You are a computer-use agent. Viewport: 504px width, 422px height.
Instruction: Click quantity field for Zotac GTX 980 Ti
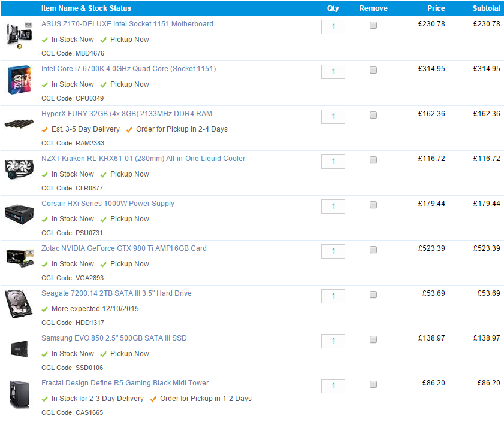pyautogui.click(x=333, y=251)
